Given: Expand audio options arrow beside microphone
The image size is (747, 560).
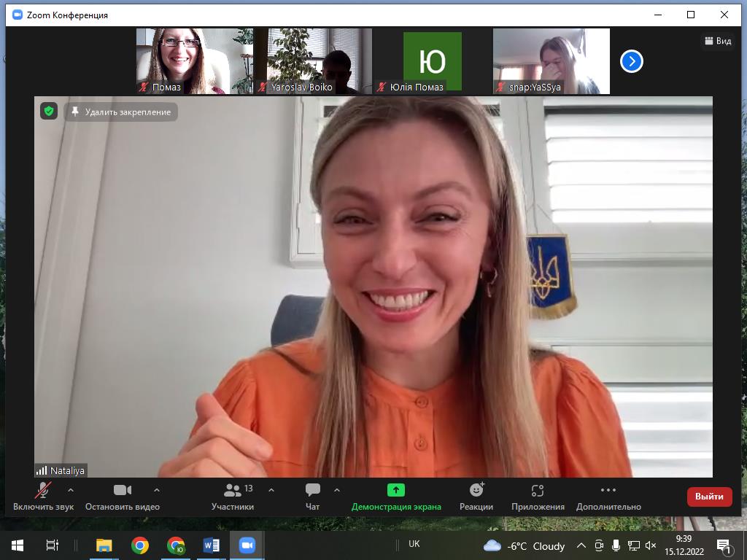Looking at the screenshot, I should (x=71, y=490).
